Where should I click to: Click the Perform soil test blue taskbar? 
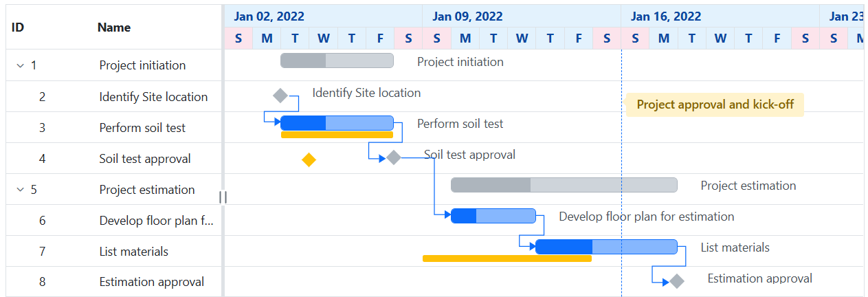pyautogui.click(x=337, y=123)
